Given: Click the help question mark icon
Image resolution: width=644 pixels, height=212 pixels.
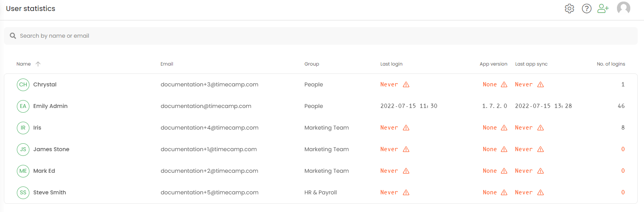Looking at the screenshot, I should 586,8.
